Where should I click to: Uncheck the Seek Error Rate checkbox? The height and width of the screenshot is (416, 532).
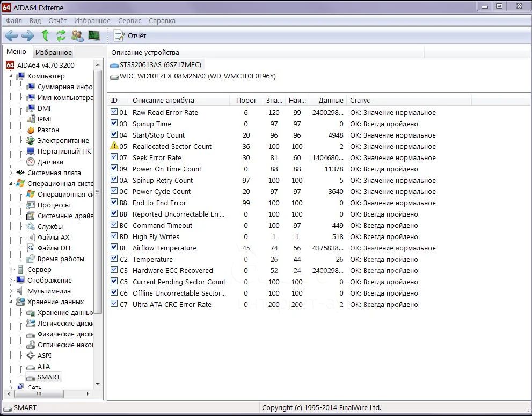tap(114, 157)
